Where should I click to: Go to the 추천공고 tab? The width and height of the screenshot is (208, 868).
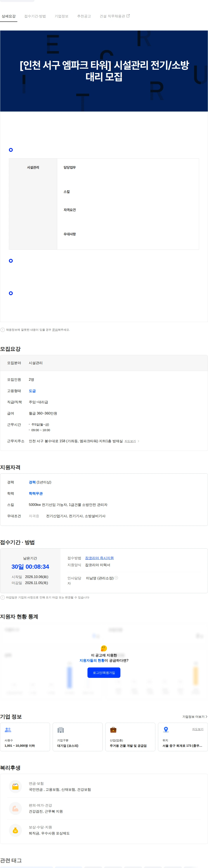(x=84, y=16)
